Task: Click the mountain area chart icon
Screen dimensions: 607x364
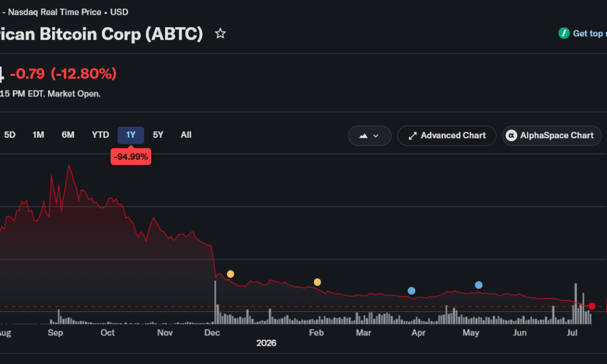Action: click(x=363, y=136)
